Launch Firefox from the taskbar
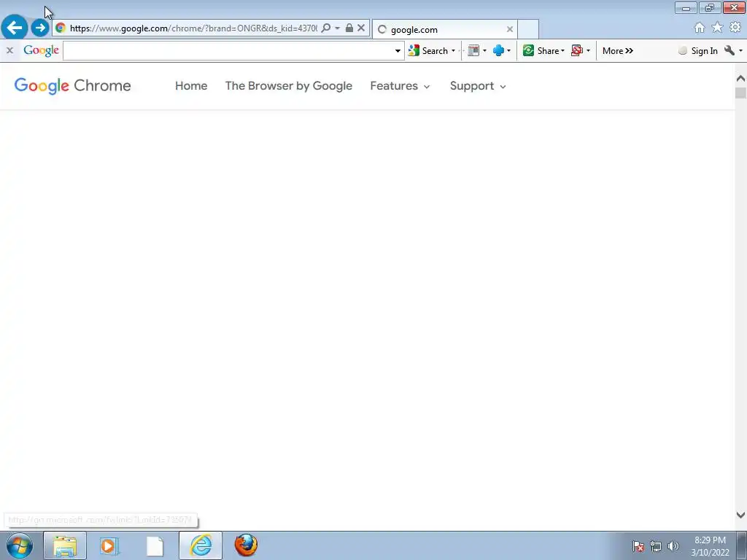This screenshot has width=747, height=560. pyautogui.click(x=246, y=545)
